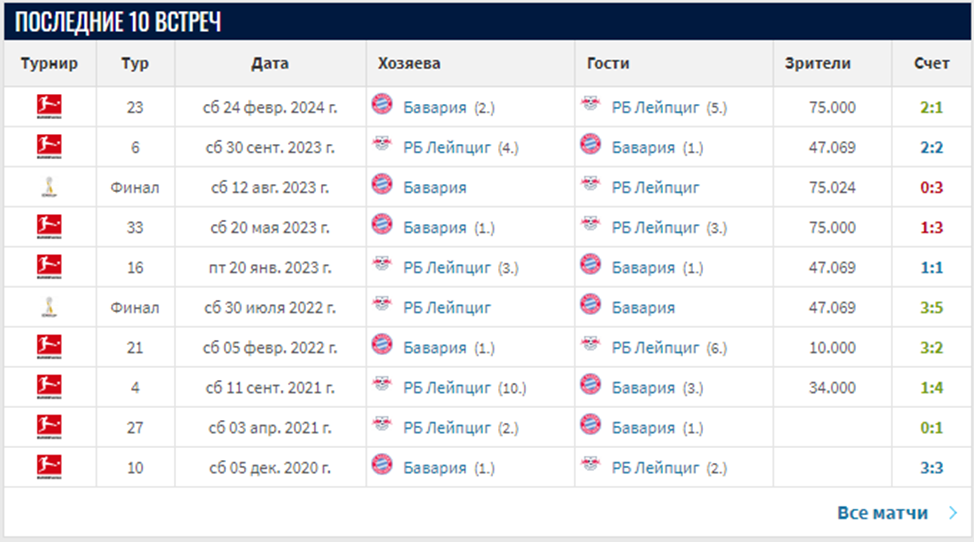Click the arrow next to Все матчи
974x542 pixels.
(951, 513)
